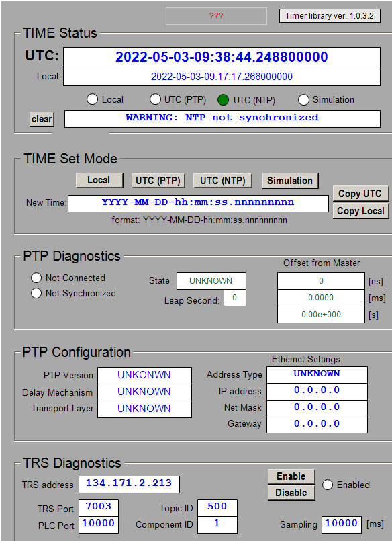392x541 pixels.
Task: Click the Address Type UNKNOWN field
Action: click(317, 375)
